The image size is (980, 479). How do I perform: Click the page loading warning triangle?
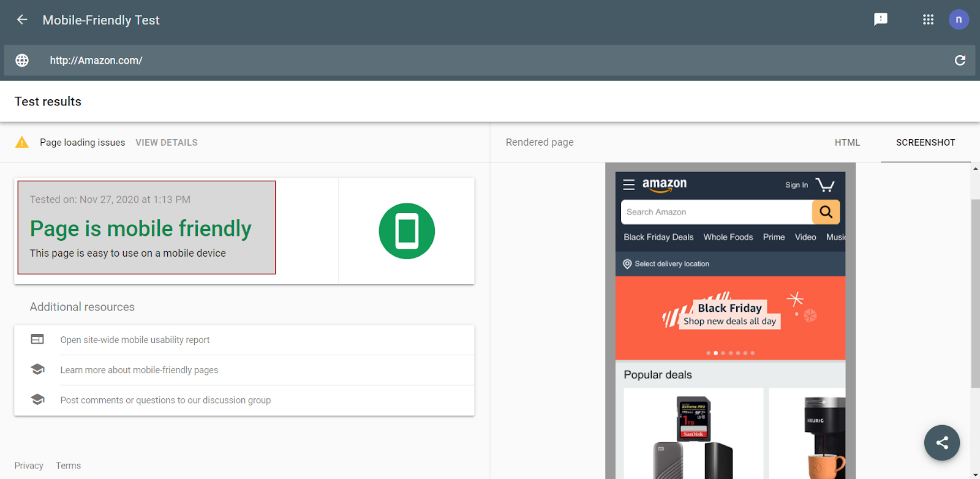click(x=22, y=142)
